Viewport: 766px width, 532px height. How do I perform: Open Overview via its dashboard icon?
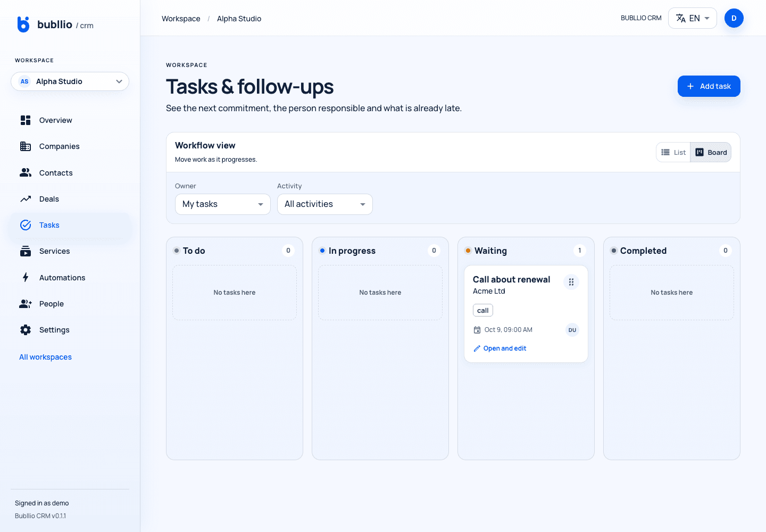coord(26,120)
